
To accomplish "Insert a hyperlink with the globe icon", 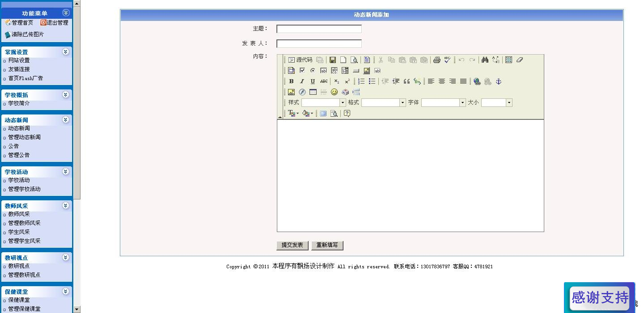I will click(x=477, y=81).
